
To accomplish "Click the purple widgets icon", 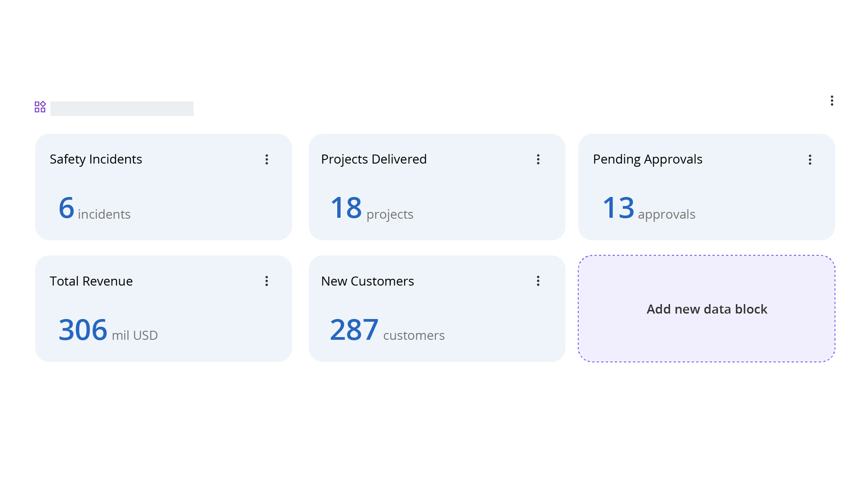I will tap(40, 107).
